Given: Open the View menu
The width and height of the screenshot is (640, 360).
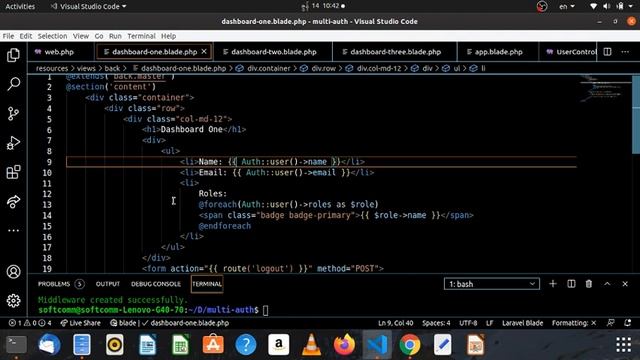Looking at the screenshot, I should click(81, 36).
